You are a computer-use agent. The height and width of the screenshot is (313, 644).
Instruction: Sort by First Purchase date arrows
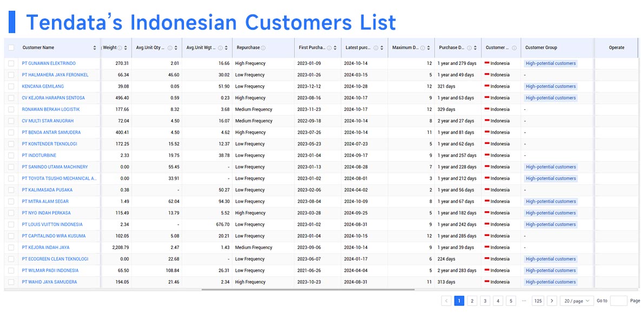[335, 48]
